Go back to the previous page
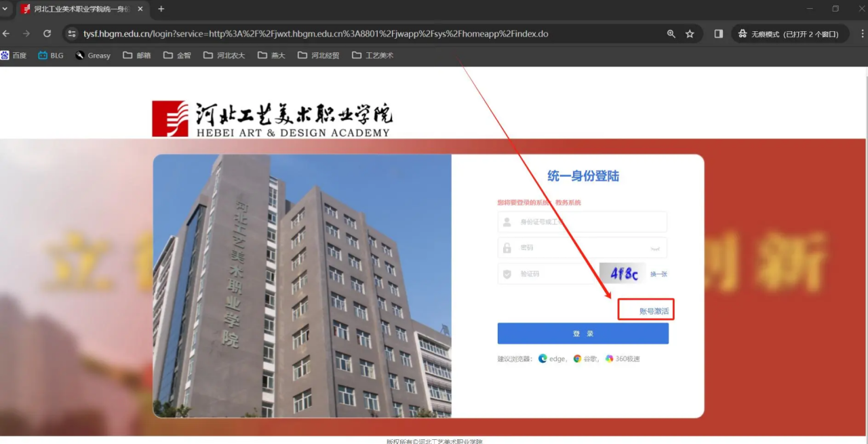This screenshot has width=868, height=444. (6, 34)
